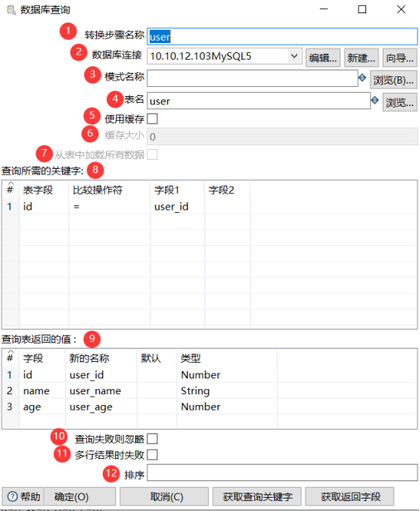Select 'age' field cell in return table

[42, 407]
